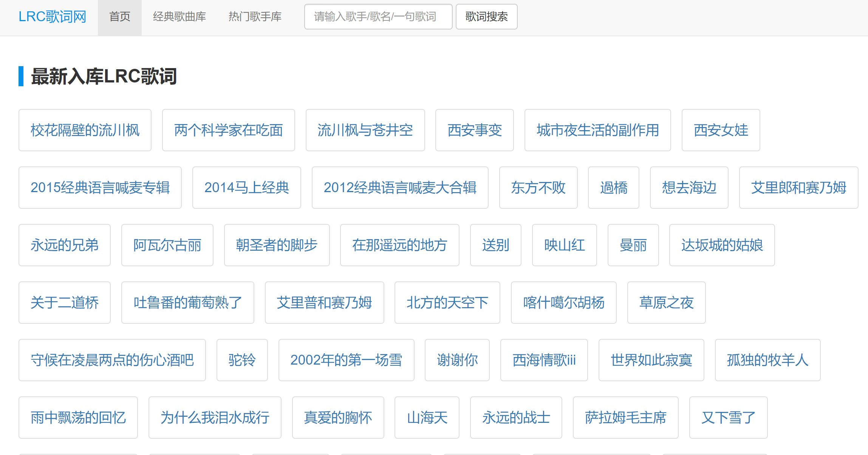The height and width of the screenshot is (455, 868).
Task: Open 萨拉姆毛主席 lyrics
Action: point(625,418)
